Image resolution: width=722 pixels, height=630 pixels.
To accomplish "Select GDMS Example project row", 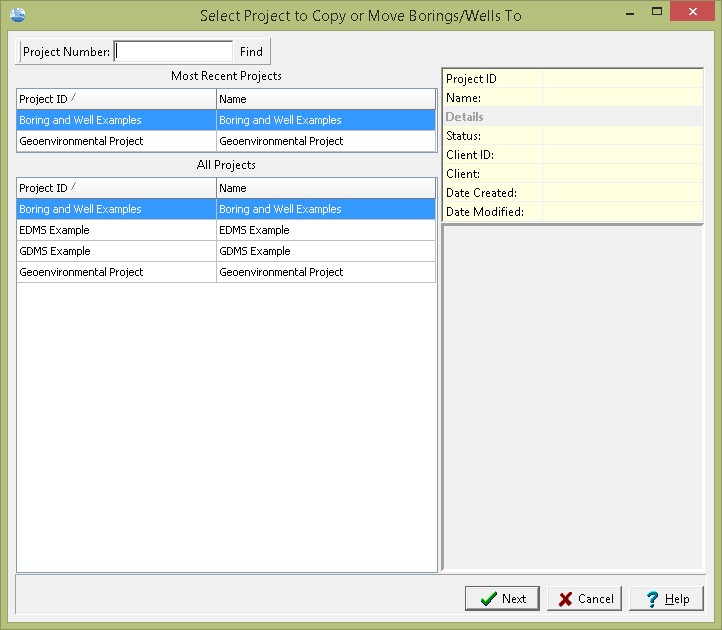I will click(x=116, y=251).
